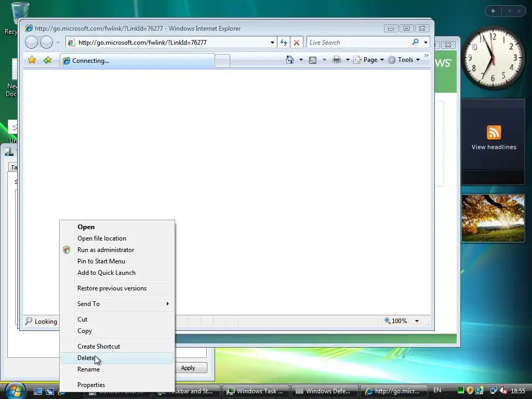Expand the zoom level dropdown arrow
This screenshot has width=532, height=399.
tap(417, 321)
